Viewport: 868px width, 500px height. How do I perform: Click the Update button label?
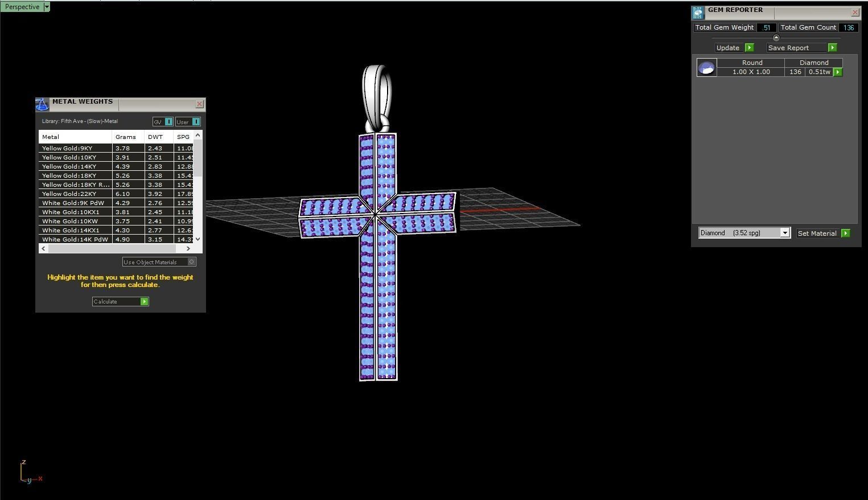click(727, 48)
